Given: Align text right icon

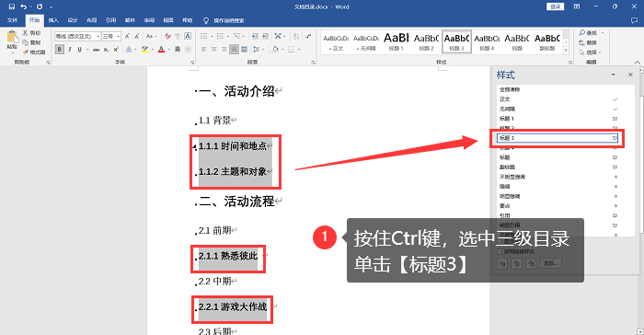Looking at the screenshot, I should point(224,50).
